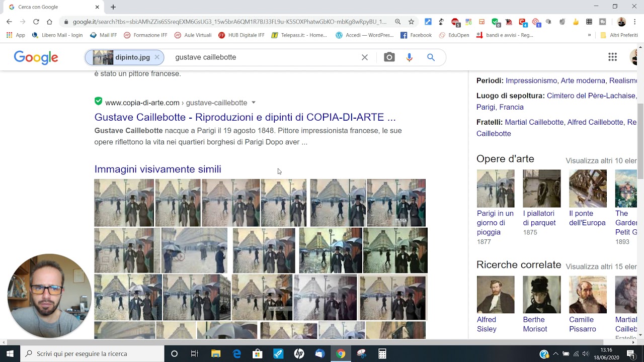Click the Google camera image search icon
Screen dimensions: 644x362
click(389, 57)
